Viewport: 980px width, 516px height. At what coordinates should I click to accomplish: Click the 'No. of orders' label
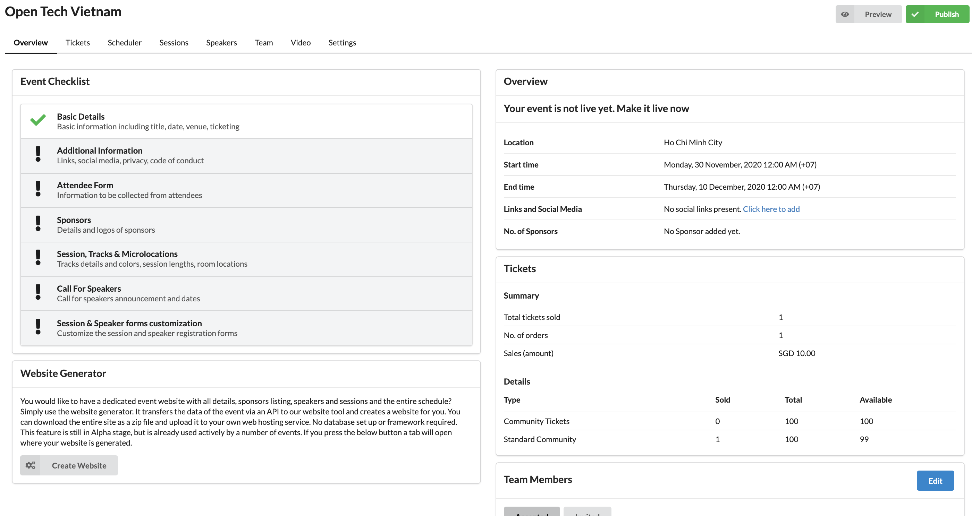pyautogui.click(x=526, y=335)
